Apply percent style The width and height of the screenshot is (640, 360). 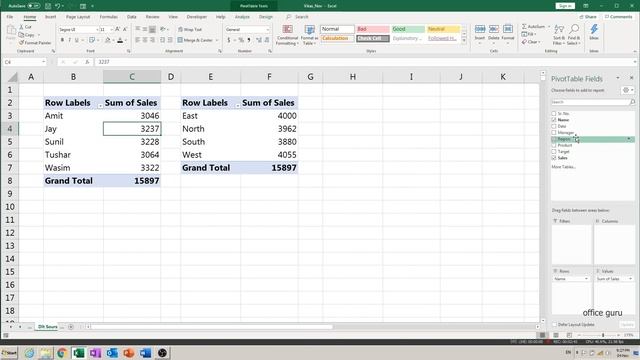(x=241, y=40)
